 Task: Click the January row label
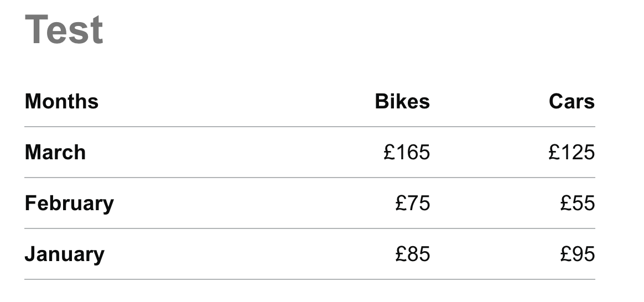64,254
